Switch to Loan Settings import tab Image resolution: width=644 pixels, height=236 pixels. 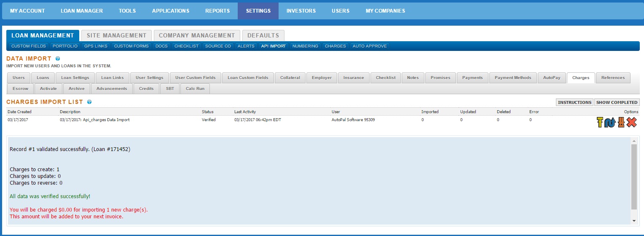click(75, 78)
